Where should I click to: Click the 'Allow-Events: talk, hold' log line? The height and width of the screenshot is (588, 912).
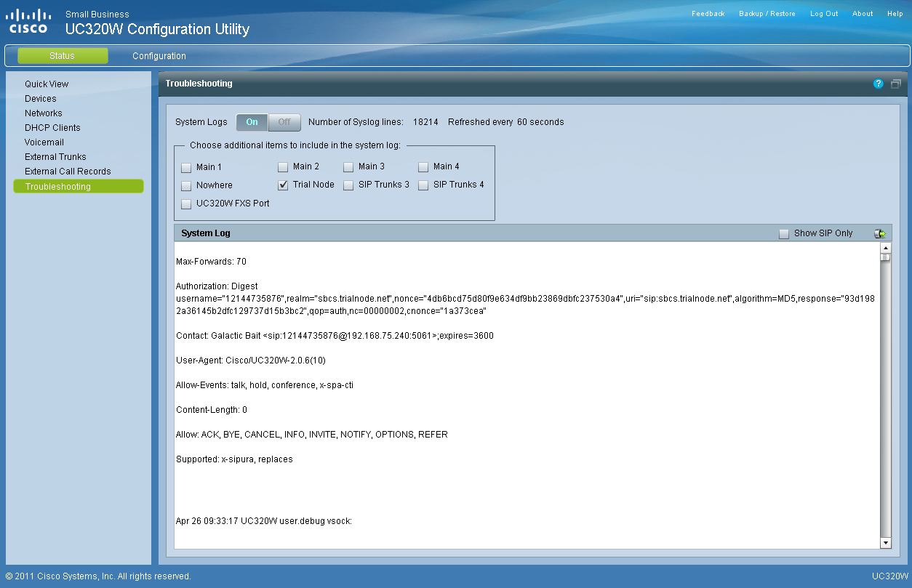[x=265, y=385]
